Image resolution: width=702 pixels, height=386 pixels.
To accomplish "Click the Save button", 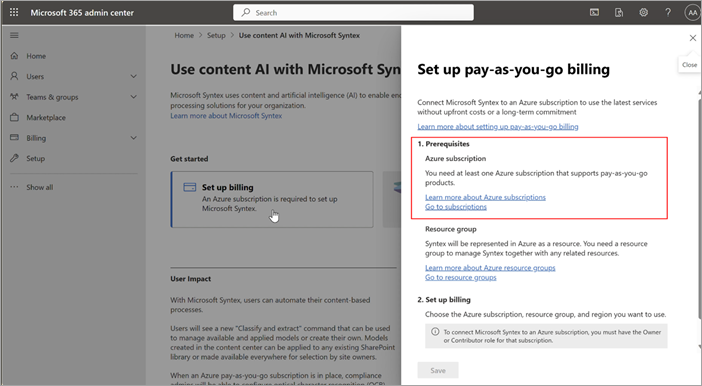I will point(438,370).
